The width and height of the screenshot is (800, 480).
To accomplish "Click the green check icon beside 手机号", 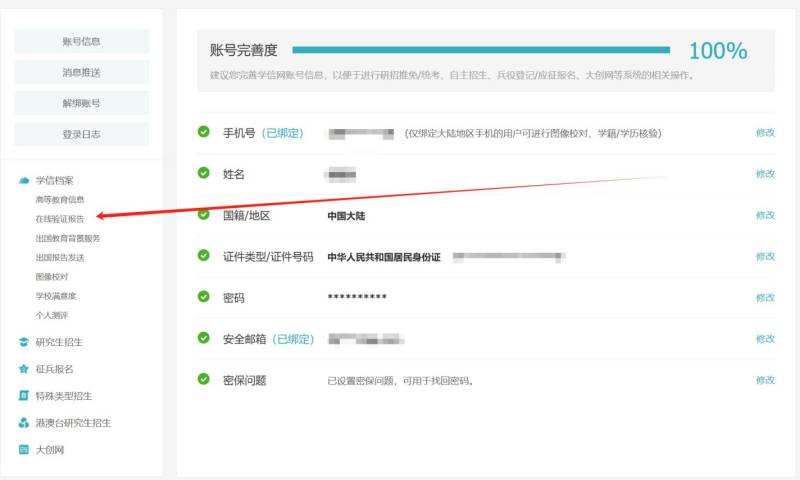I will [203, 132].
